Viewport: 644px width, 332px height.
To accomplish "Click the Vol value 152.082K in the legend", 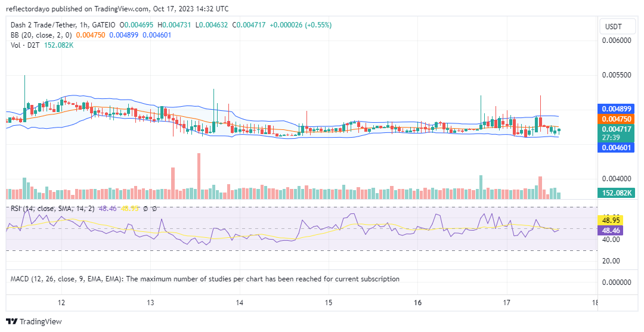I will click(58, 45).
